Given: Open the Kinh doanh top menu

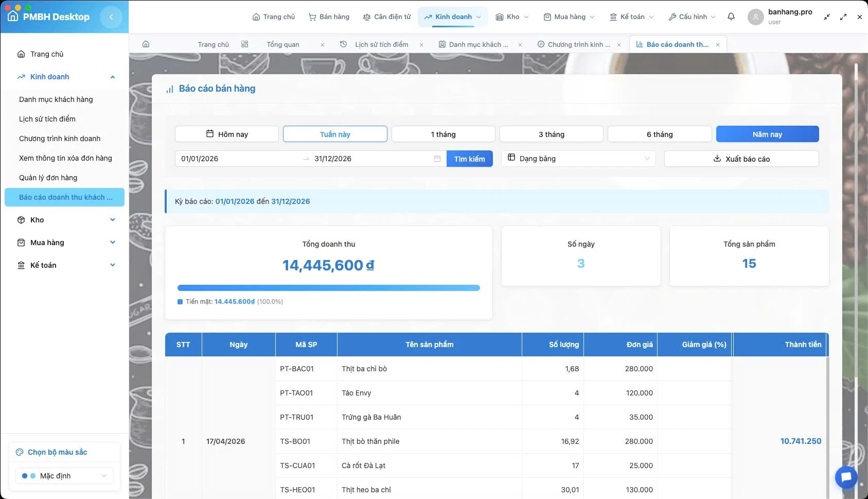Looking at the screenshot, I should pyautogui.click(x=453, y=17).
